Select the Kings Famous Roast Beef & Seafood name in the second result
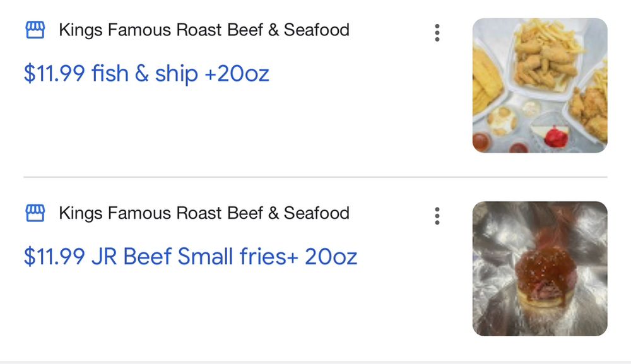The width and height of the screenshot is (631, 364). pyautogui.click(x=204, y=213)
